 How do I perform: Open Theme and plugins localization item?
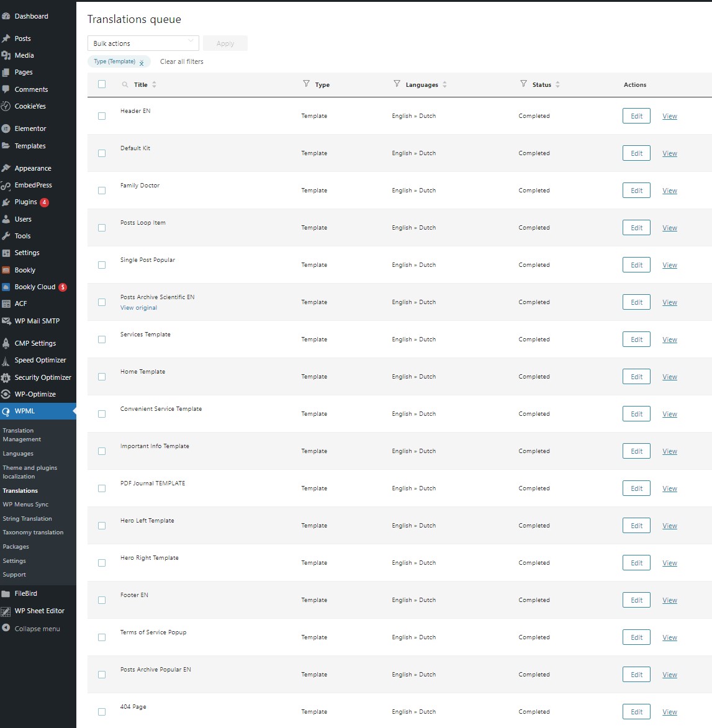[30, 472]
